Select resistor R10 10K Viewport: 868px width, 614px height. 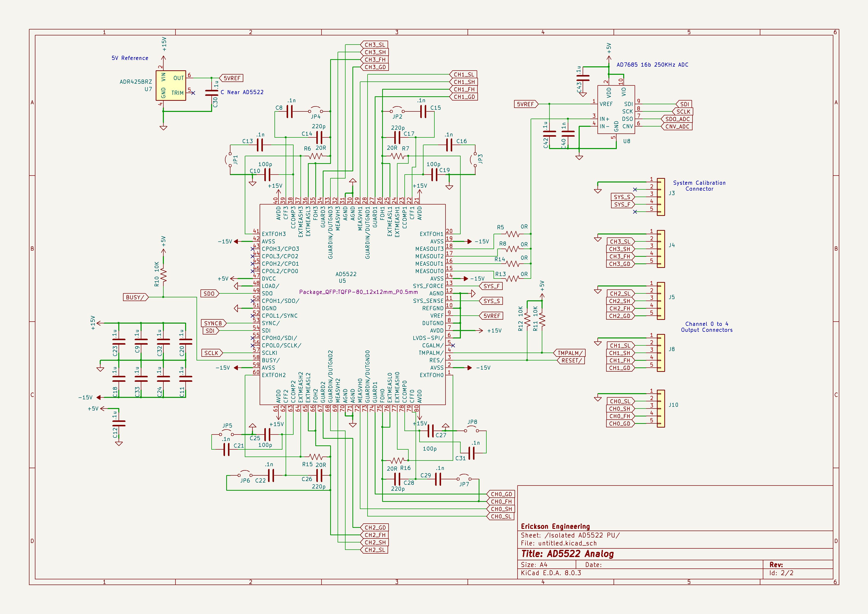pos(163,275)
